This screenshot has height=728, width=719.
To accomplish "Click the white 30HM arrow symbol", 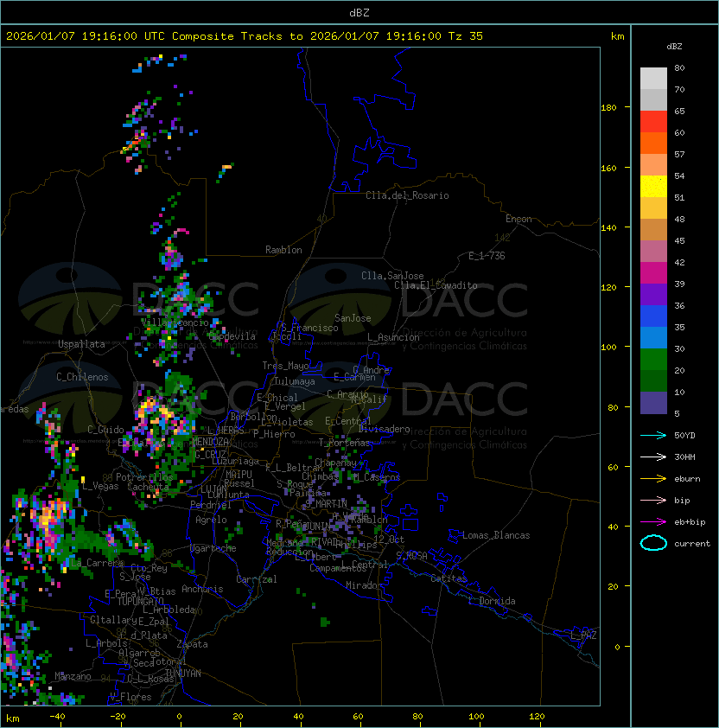I will [x=653, y=457].
